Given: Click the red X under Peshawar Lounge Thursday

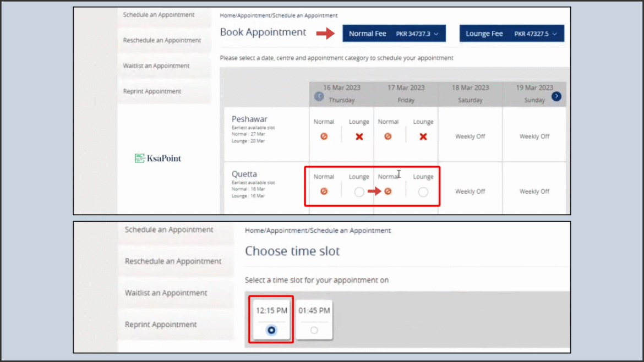Looking at the screenshot, I should (x=358, y=136).
